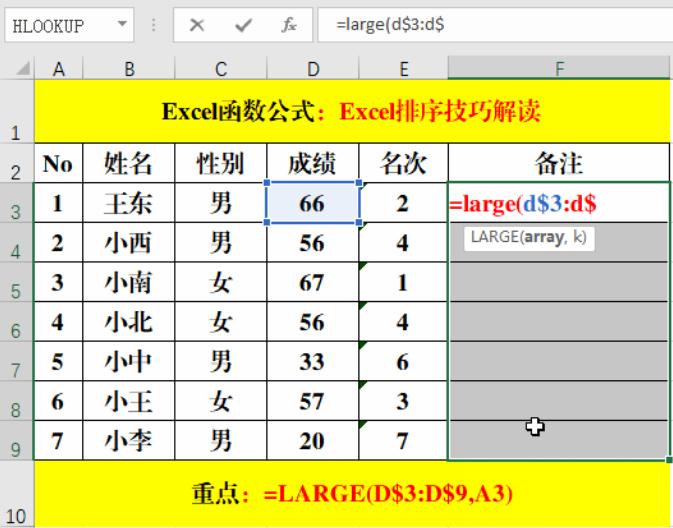Click 王东's rank cell '2'
Image resolution: width=673 pixels, height=528 pixels.
(x=403, y=203)
